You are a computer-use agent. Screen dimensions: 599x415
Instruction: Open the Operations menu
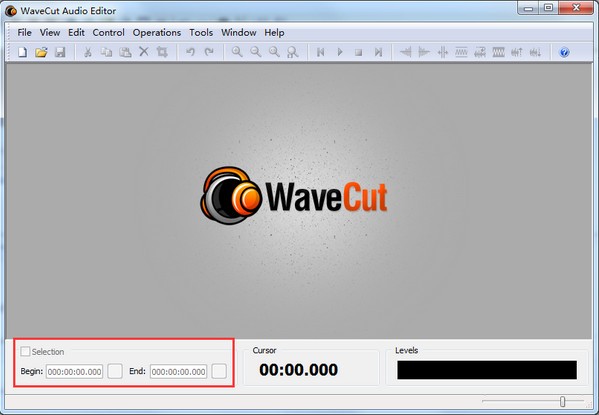(157, 33)
